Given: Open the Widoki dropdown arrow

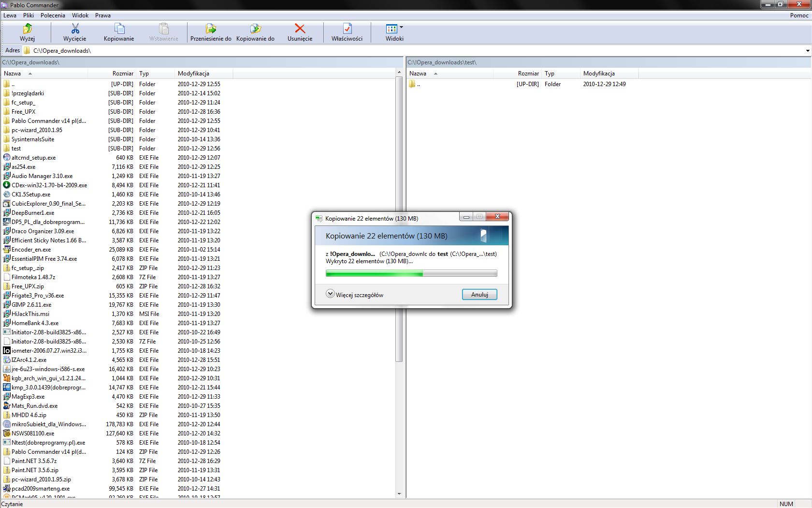Looking at the screenshot, I should pyautogui.click(x=401, y=27).
